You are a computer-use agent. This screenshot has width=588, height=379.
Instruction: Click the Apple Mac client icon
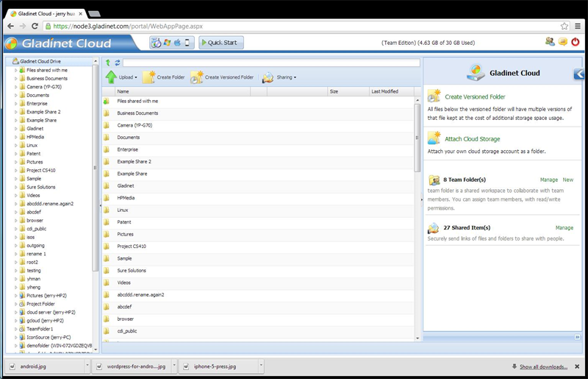pyautogui.click(x=177, y=43)
